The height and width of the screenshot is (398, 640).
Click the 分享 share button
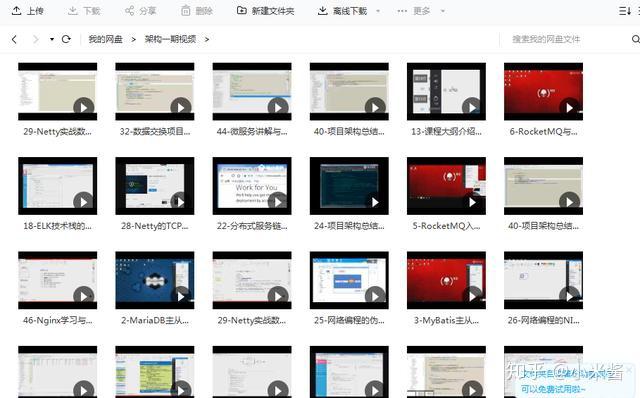tap(140, 11)
